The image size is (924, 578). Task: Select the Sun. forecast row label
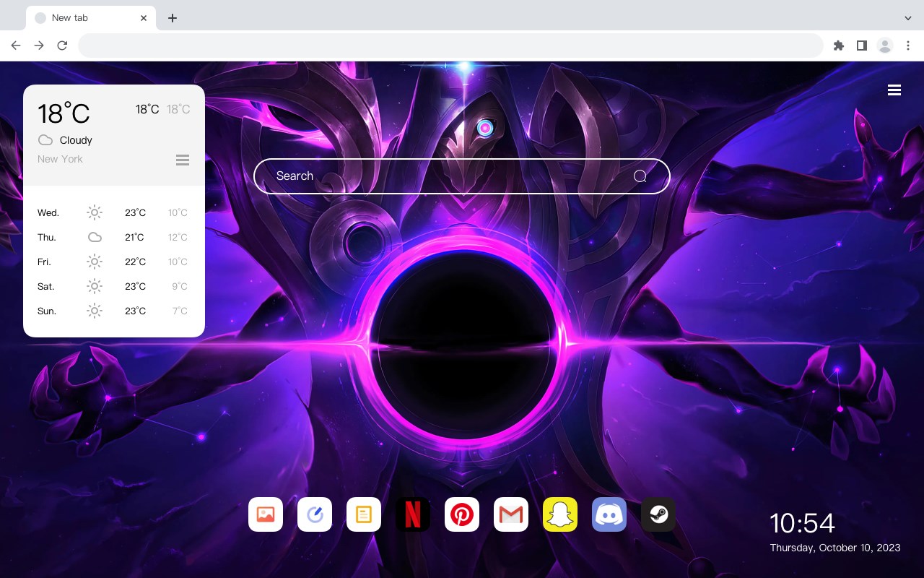coord(47,311)
